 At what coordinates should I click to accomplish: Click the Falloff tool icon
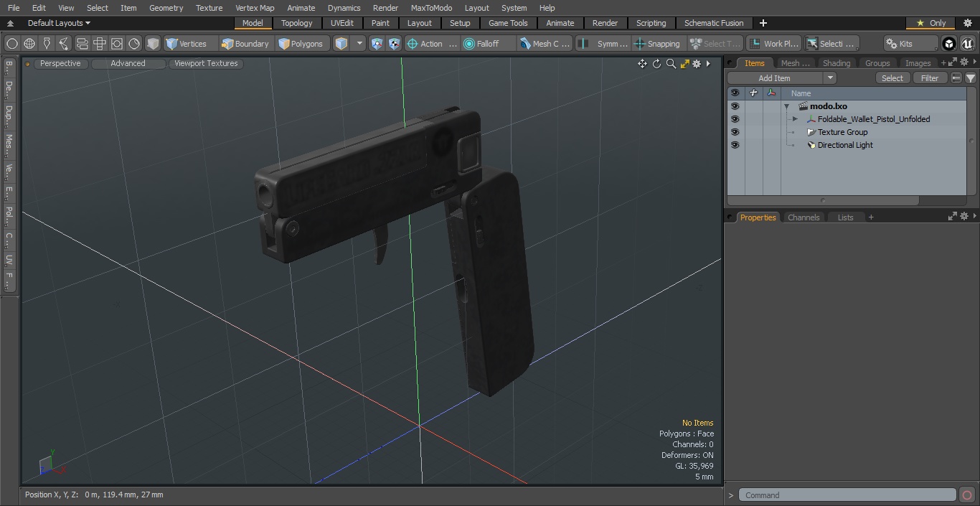469,44
